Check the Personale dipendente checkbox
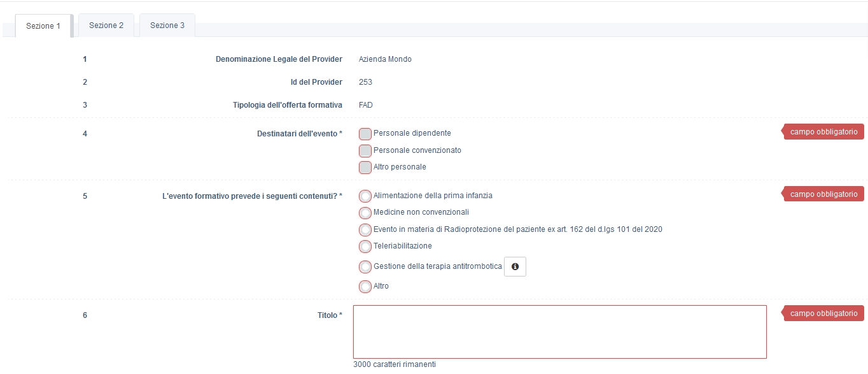Image resolution: width=868 pixels, height=374 pixels. [x=365, y=134]
